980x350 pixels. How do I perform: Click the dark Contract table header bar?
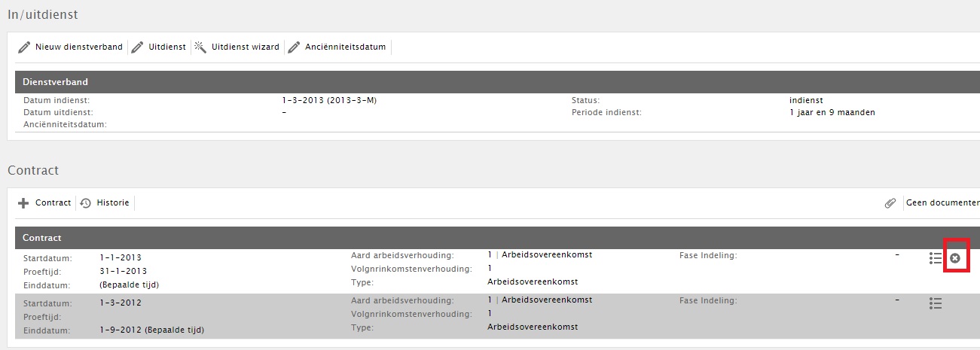coord(497,238)
